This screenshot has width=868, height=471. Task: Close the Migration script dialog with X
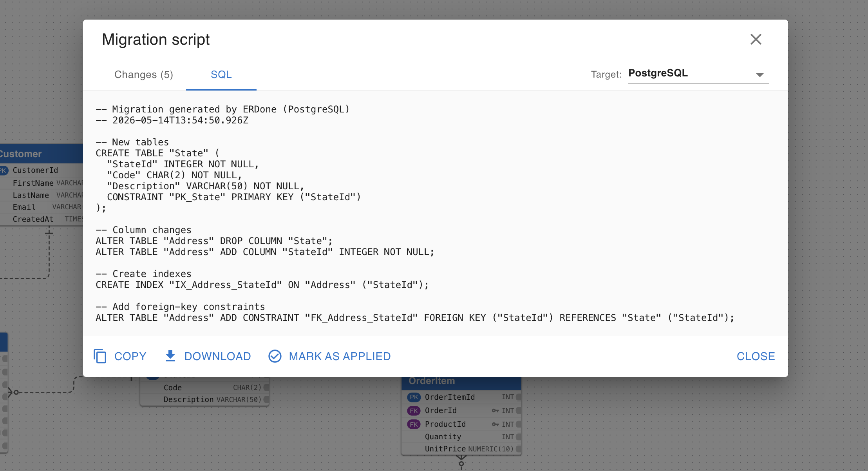tap(756, 39)
